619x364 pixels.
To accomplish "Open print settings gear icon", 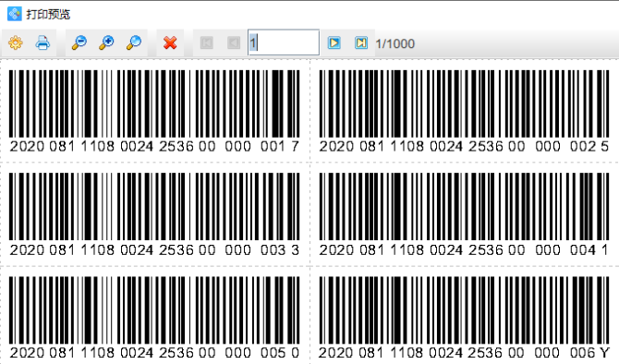I will (x=16, y=42).
